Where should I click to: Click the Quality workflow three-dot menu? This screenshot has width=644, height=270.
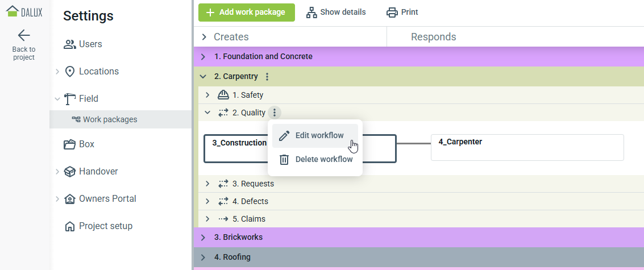274,113
